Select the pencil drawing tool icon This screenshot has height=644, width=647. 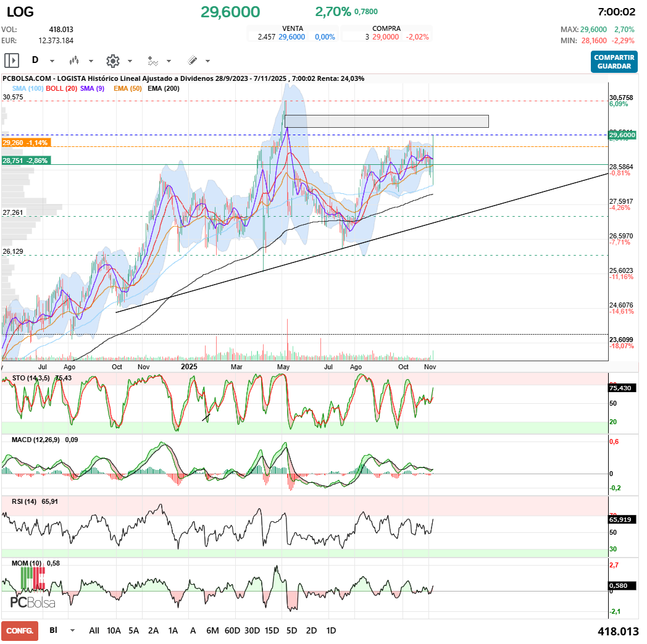coord(192,61)
